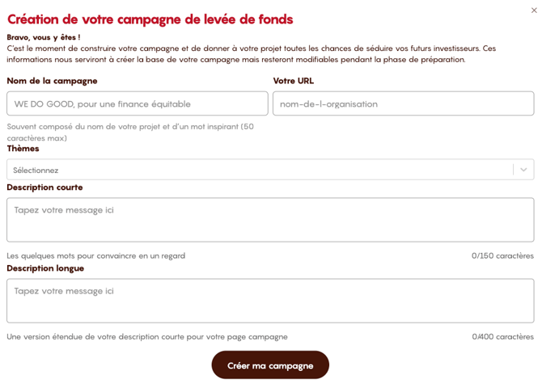Click the "Votre URL" field label
542x392 pixels.
pos(294,81)
